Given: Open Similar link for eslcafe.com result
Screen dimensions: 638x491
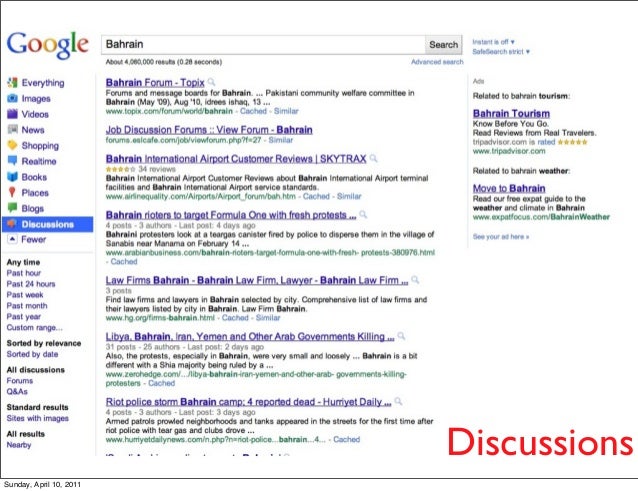Looking at the screenshot, I should pos(280,140).
